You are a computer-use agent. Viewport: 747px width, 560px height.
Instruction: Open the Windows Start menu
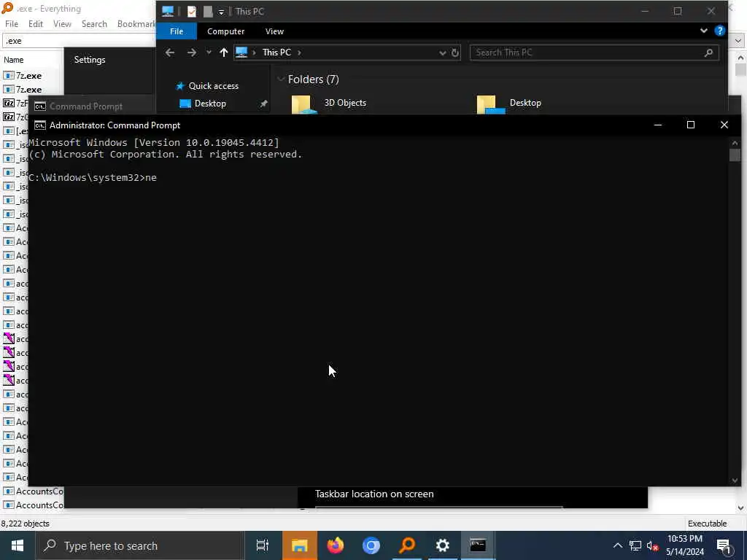point(18,545)
